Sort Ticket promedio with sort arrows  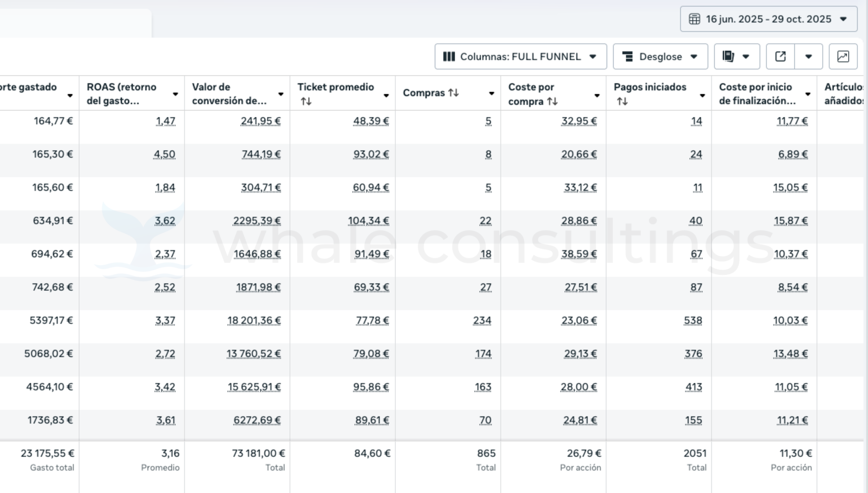[x=306, y=101]
